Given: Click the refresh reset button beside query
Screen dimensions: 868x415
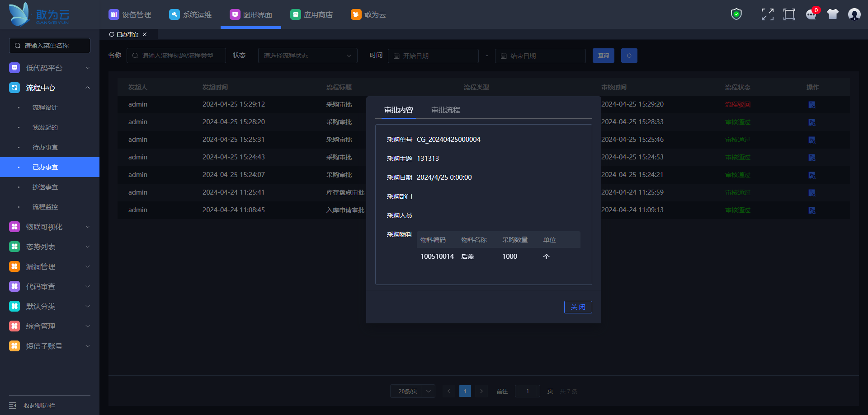Looking at the screenshot, I should point(629,56).
